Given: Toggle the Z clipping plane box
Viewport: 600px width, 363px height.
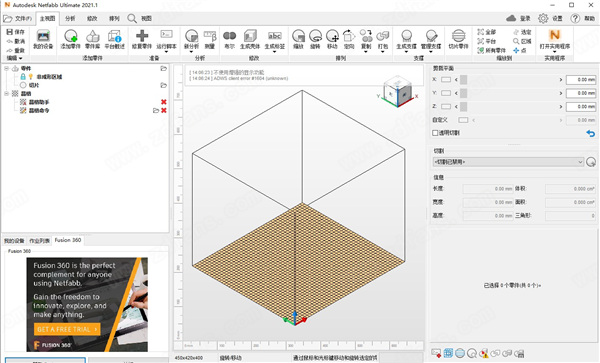Looking at the screenshot, I should [x=446, y=106].
